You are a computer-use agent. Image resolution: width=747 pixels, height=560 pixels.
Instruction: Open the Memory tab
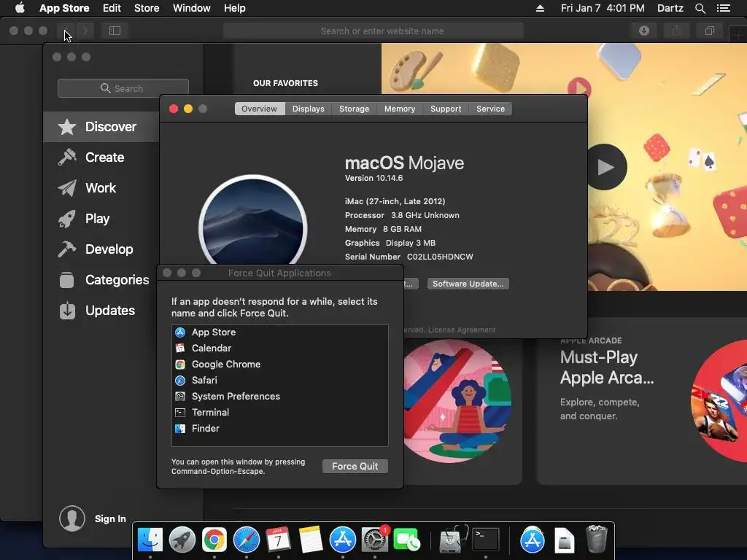pyautogui.click(x=400, y=109)
